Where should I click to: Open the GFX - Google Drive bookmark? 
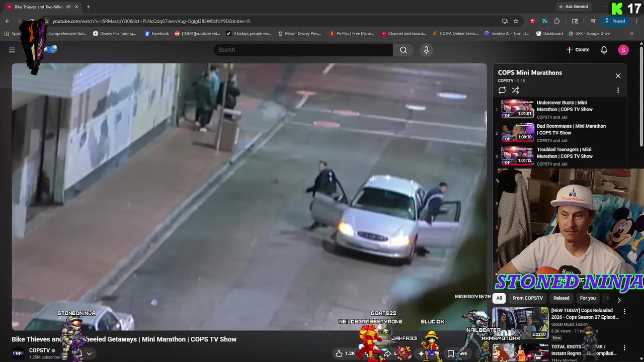pos(589,34)
